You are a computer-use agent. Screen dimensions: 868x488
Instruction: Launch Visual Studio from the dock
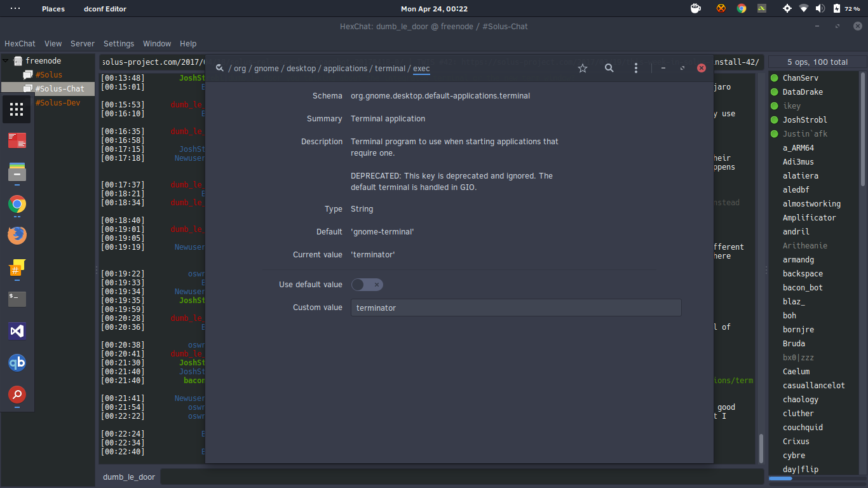click(17, 331)
